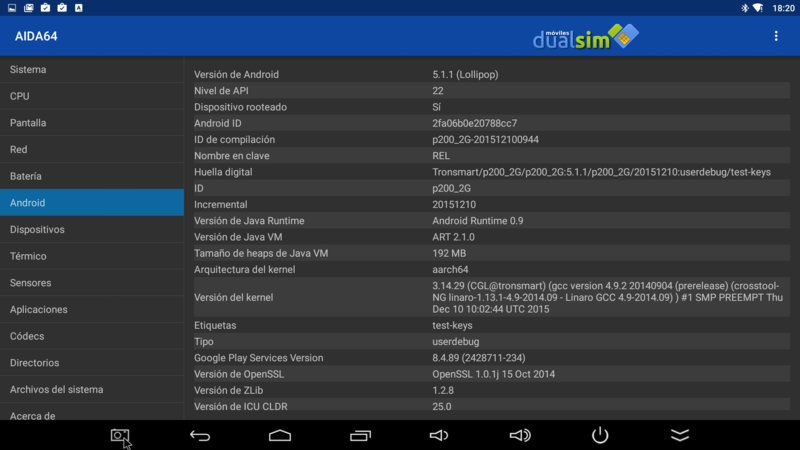Open the three-dot overflow menu
The image size is (800, 450).
[x=776, y=36]
